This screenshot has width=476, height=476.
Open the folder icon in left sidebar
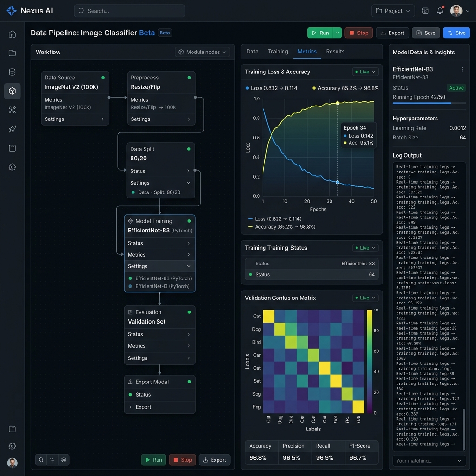click(x=12, y=53)
